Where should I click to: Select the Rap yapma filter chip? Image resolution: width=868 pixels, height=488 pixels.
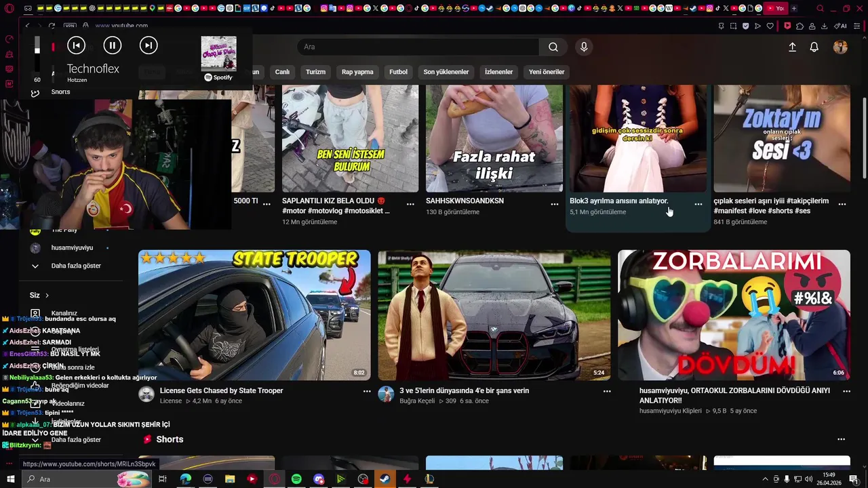tap(357, 72)
